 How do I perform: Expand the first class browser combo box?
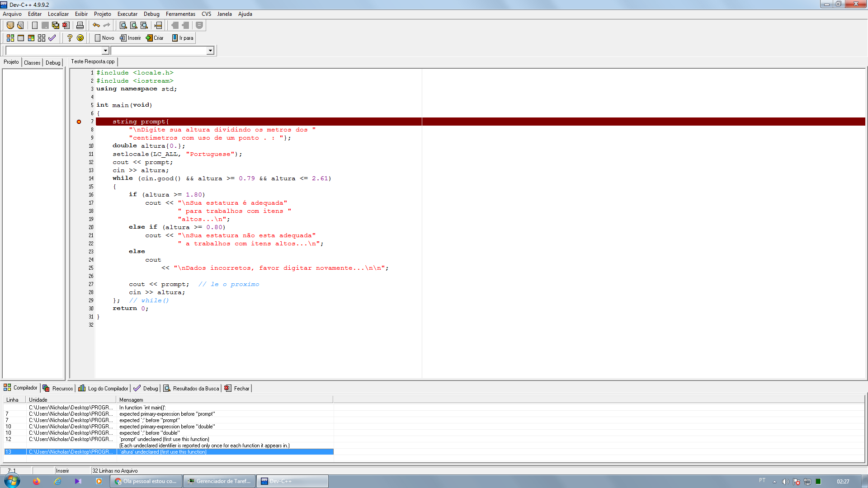coord(105,51)
